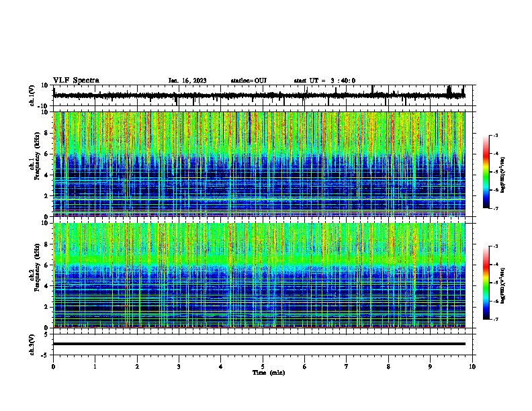Click the "10" time axis tick label

pos(472,367)
